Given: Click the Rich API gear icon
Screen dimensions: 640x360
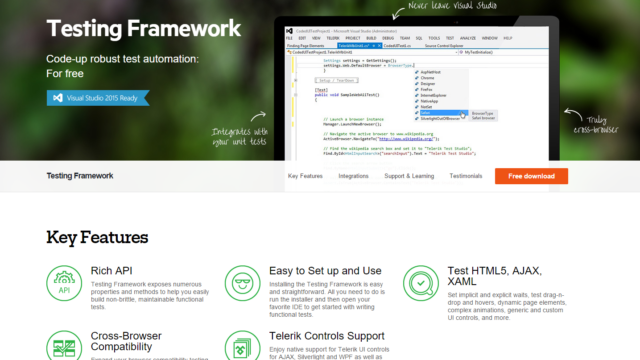Looking at the screenshot, I should (64, 283).
